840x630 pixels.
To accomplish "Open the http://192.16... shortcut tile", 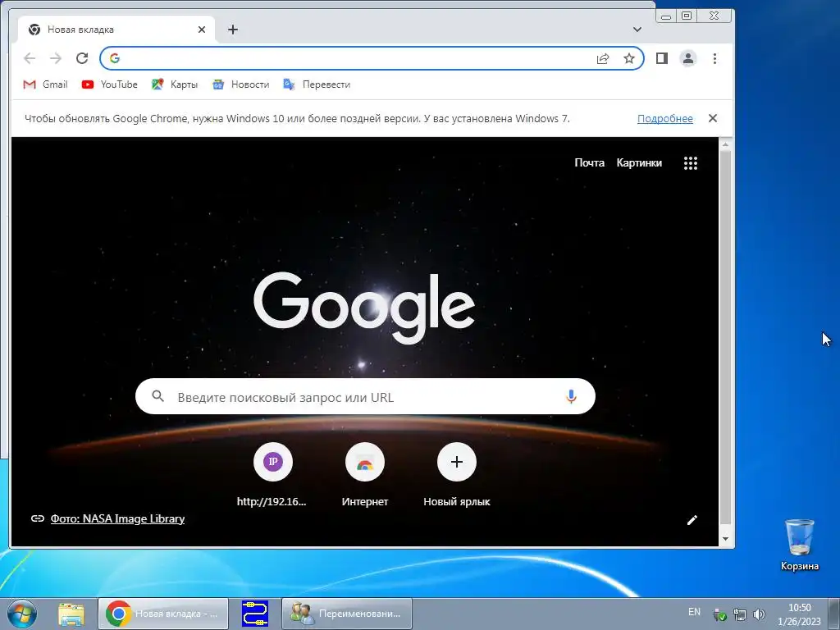I will click(x=272, y=475).
